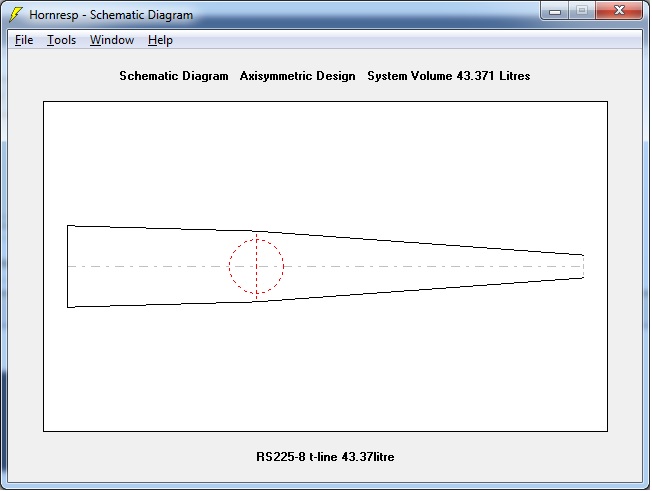
Task: Click the disabled maximize window button
Action: tap(582, 11)
